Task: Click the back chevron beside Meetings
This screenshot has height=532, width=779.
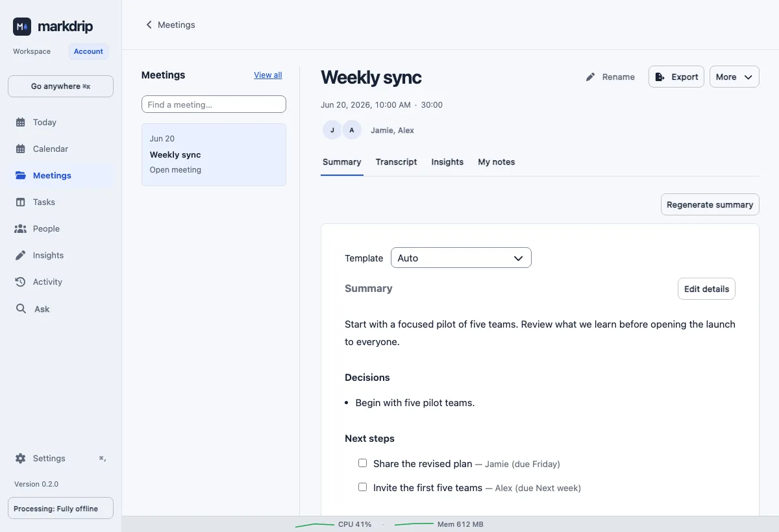Action: tap(149, 25)
